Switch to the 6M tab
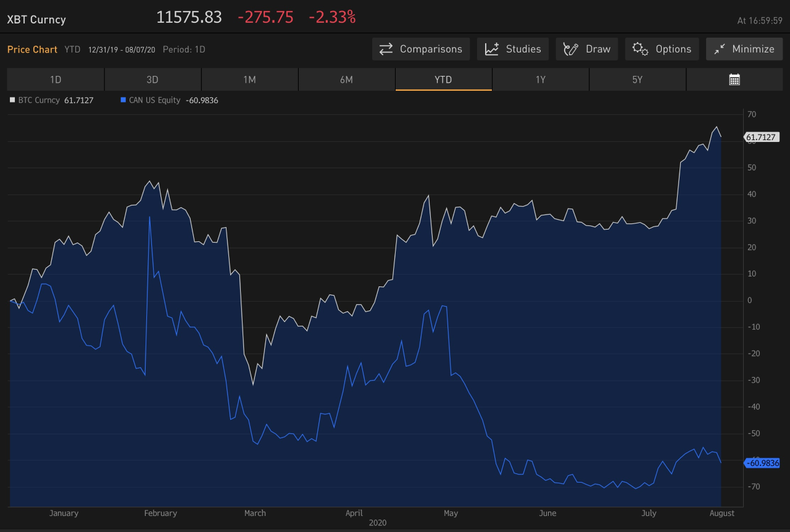The width and height of the screenshot is (790, 532). tap(346, 79)
